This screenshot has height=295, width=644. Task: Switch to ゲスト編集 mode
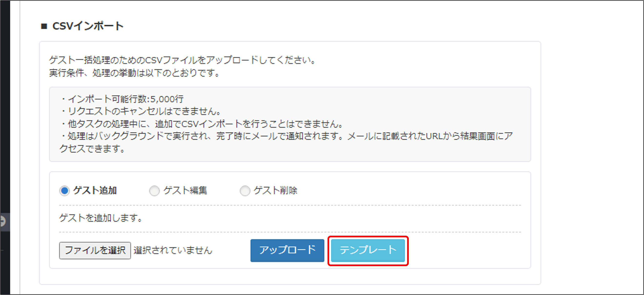point(155,191)
